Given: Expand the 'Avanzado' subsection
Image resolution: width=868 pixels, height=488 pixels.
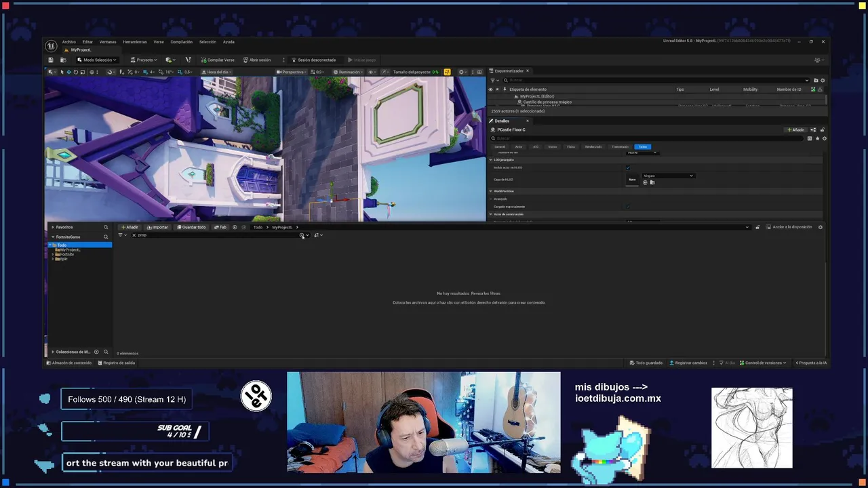Looking at the screenshot, I should pyautogui.click(x=491, y=199).
